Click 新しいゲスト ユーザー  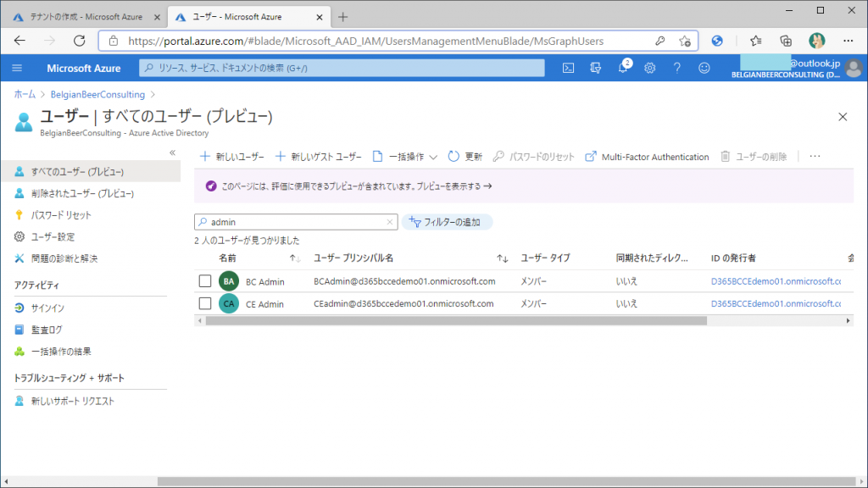(x=318, y=157)
